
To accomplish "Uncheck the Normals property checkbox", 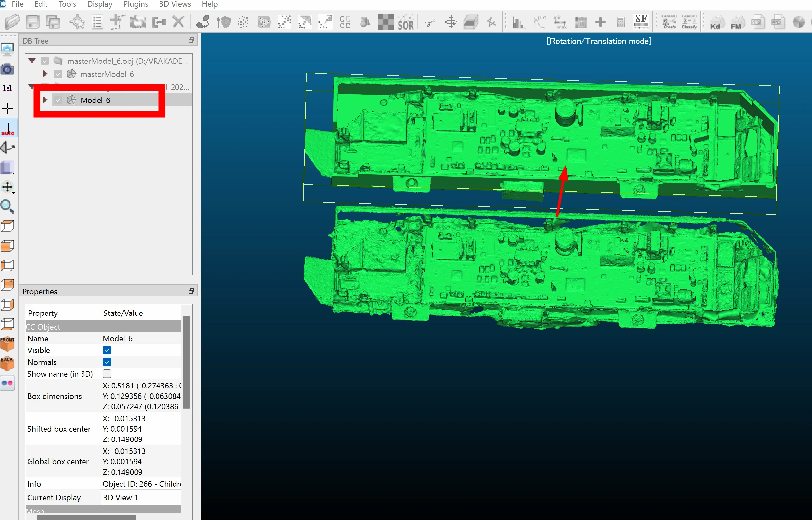I will click(x=107, y=362).
